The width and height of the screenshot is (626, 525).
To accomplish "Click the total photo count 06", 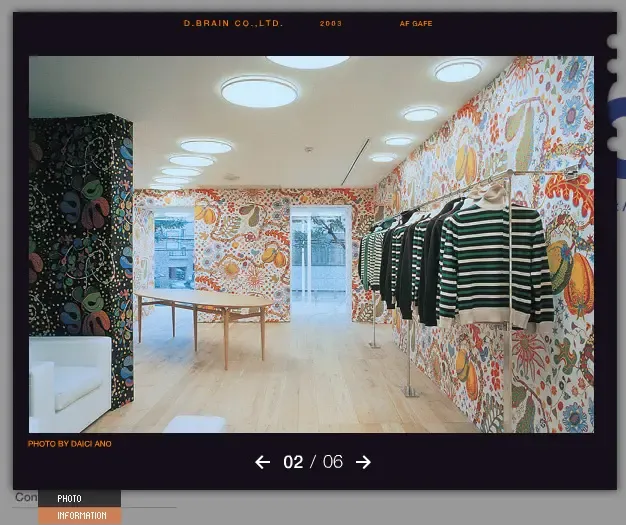I will pyautogui.click(x=333, y=462).
